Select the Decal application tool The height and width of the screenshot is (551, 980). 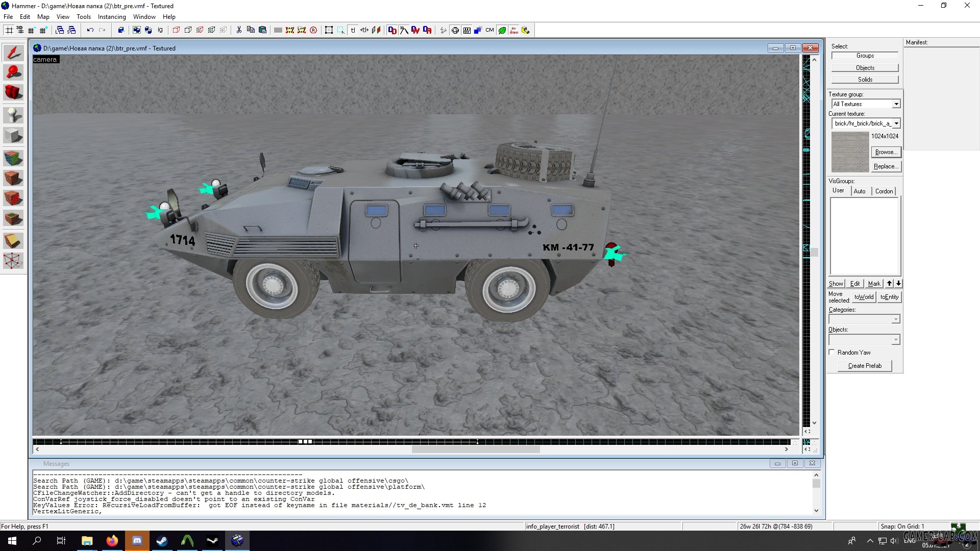click(x=13, y=198)
